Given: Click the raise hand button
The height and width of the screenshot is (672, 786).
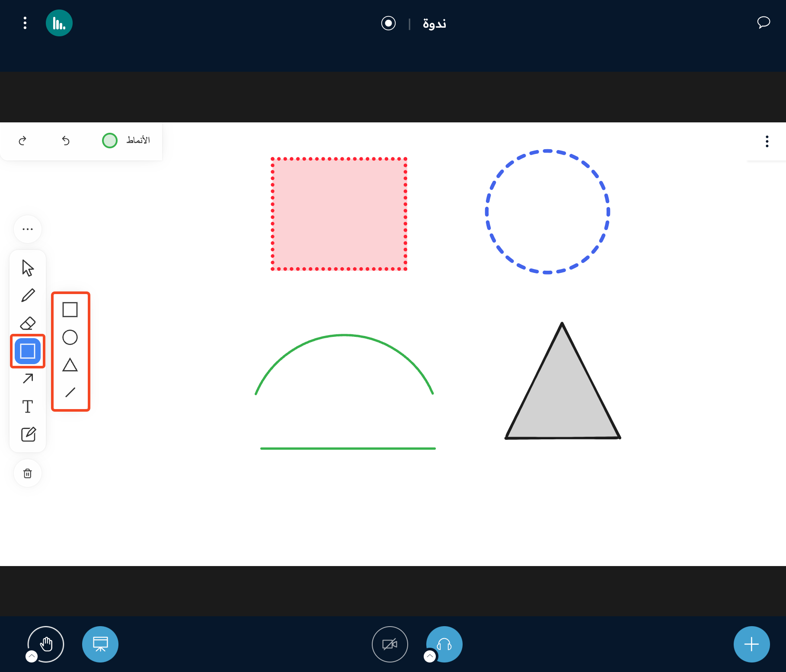Looking at the screenshot, I should pyautogui.click(x=46, y=644).
